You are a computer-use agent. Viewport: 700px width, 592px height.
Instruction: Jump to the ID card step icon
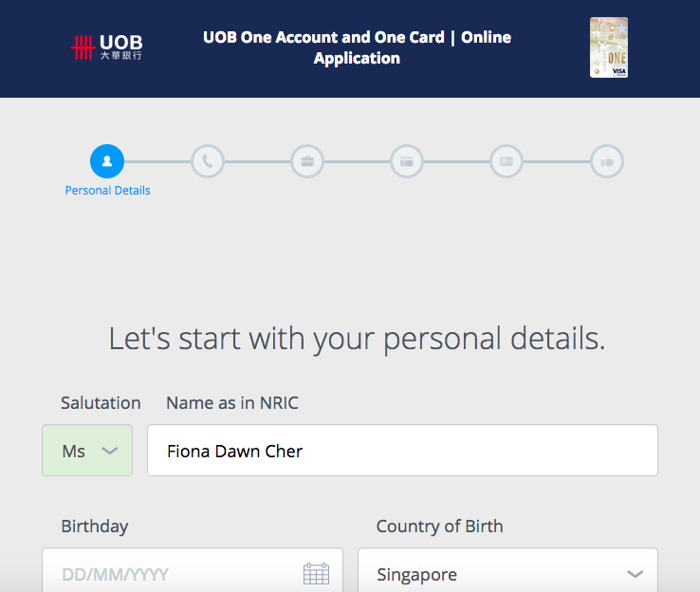[507, 161]
